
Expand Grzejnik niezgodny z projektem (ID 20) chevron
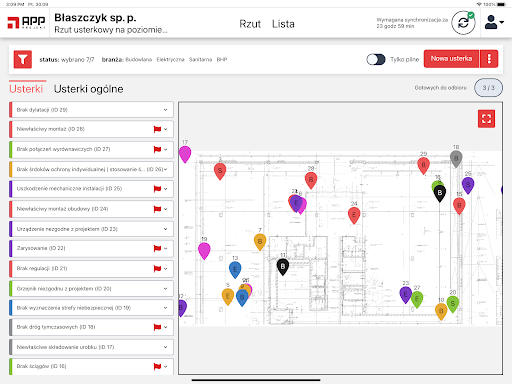pyautogui.click(x=166, y=289)
